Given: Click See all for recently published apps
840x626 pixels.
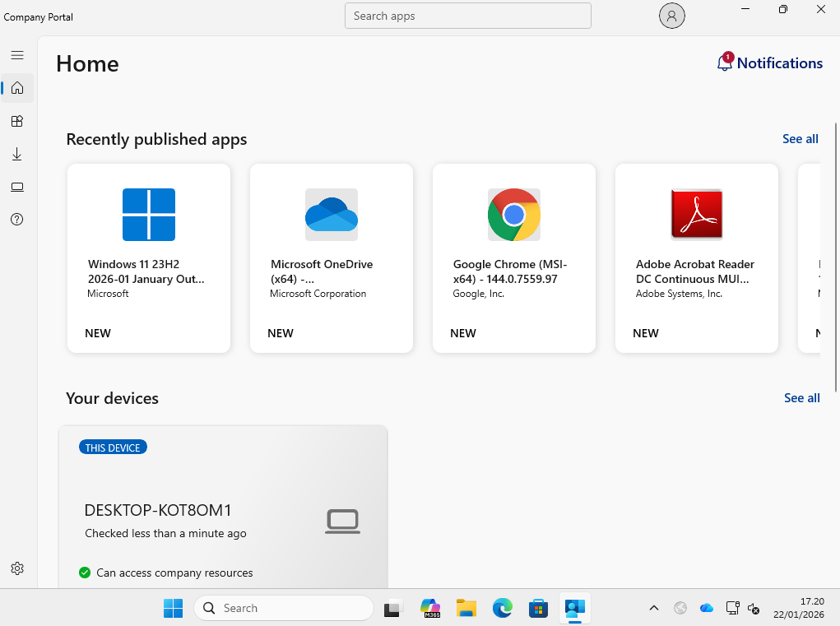Looking at the screenshot, I should (800, 139).
